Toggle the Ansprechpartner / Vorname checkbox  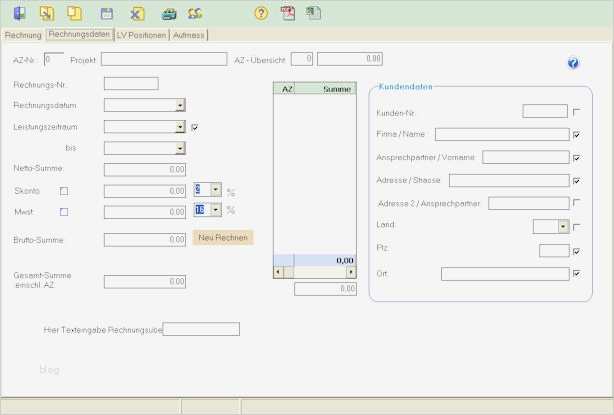pos(576,158)
